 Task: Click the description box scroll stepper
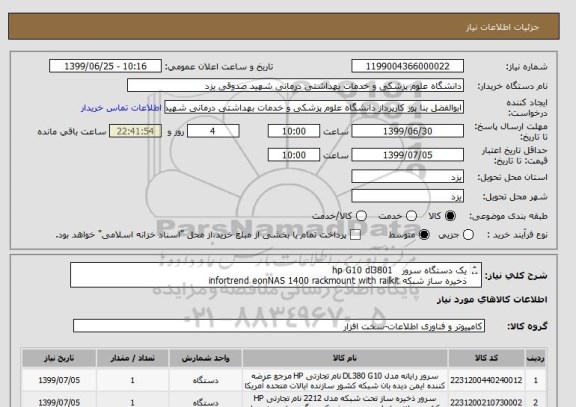tap(475, 270)
